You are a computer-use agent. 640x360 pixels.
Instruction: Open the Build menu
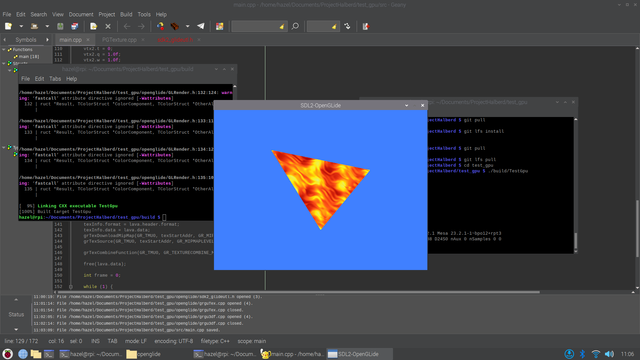tap(126, 14)
